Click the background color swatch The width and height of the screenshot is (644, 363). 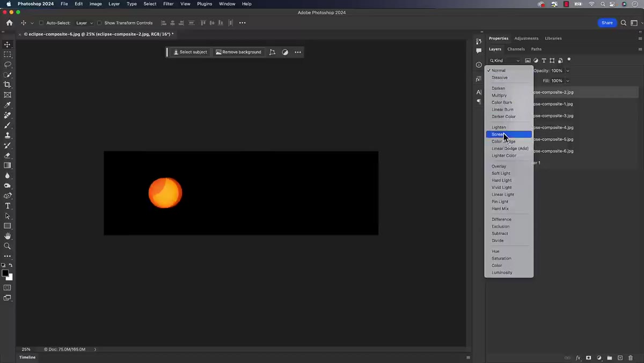point(9,277)
